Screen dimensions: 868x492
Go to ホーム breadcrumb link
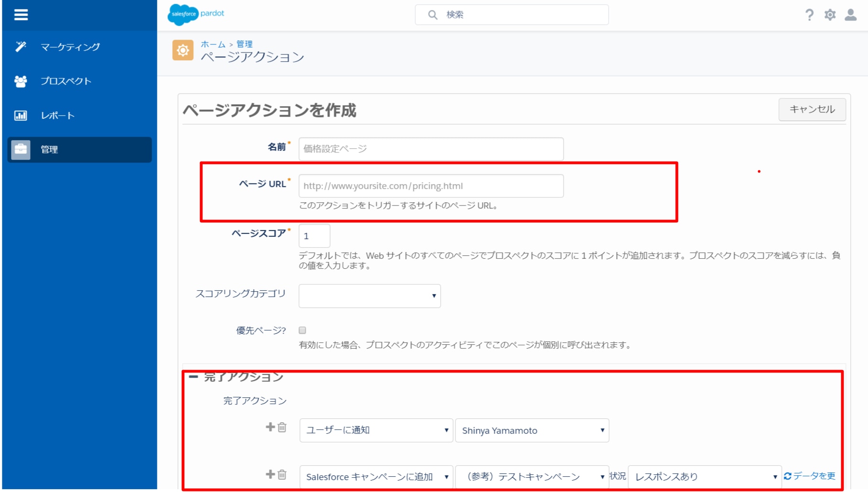click(x=213, y=44)
